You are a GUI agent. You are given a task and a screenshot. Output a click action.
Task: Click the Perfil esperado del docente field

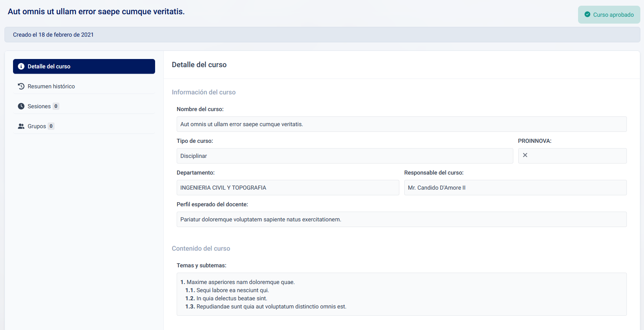pyautogui.click(x=401, y=219)
